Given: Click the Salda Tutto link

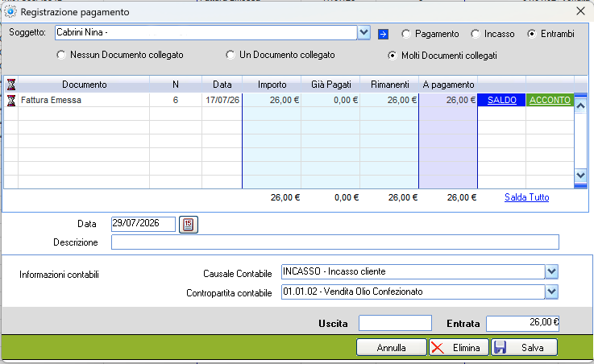Looking at the screenshot, I should [x=526, y=197].
